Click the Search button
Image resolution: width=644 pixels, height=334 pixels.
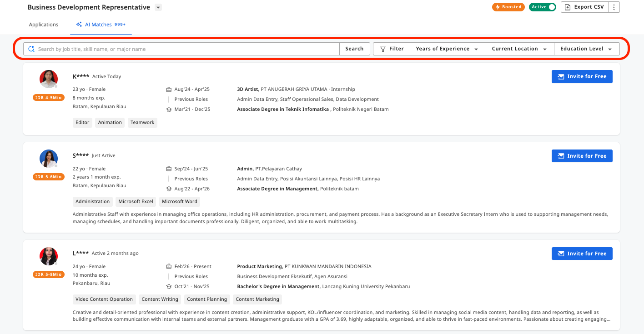pos(354,49)
